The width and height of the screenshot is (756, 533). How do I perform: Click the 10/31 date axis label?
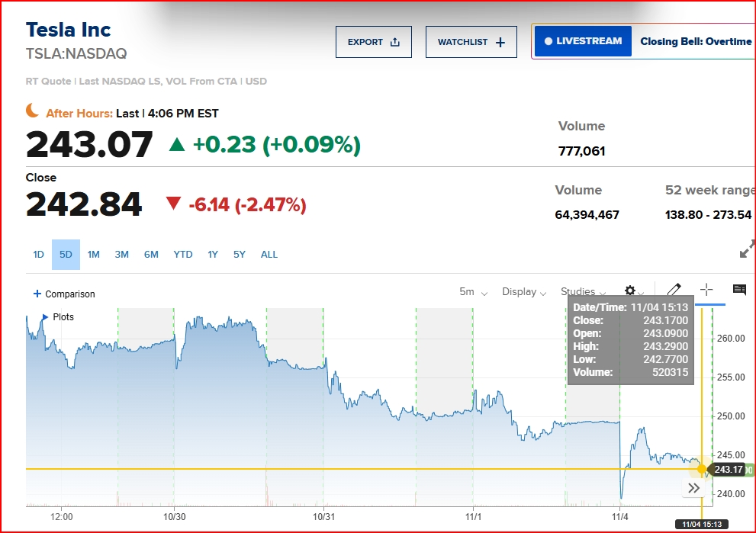[x=323, y=517]
